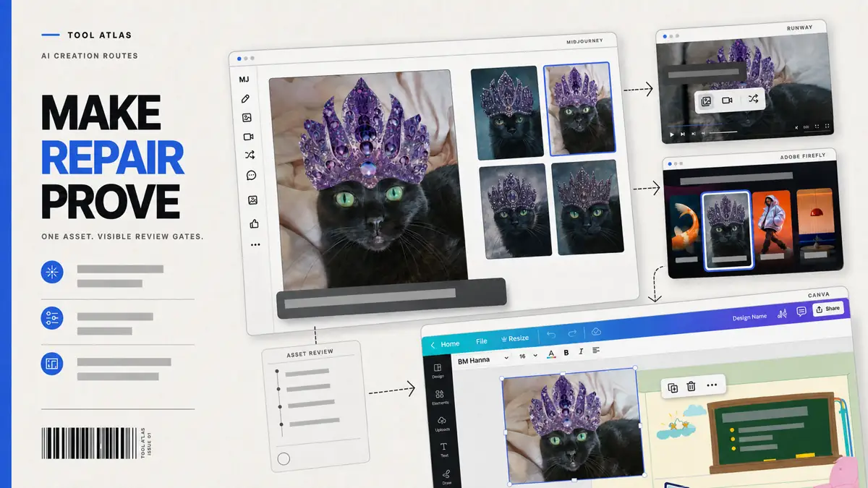Open the File menu in Canva

click(482, 341)
